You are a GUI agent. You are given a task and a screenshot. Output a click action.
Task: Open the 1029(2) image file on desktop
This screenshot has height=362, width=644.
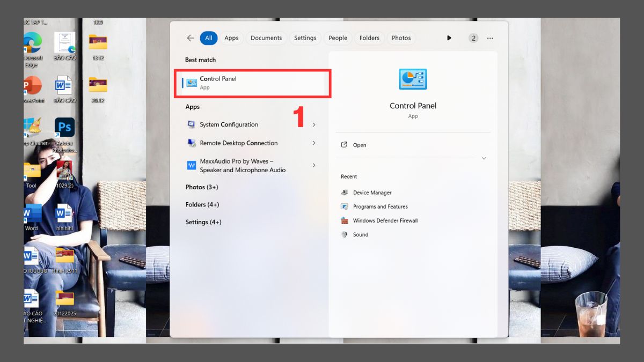point(64,175)
